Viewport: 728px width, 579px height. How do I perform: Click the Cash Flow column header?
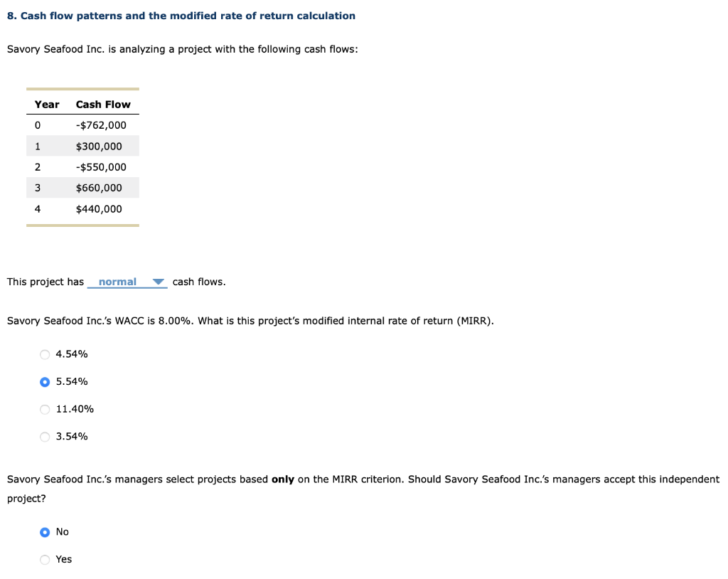click(103, 105)
